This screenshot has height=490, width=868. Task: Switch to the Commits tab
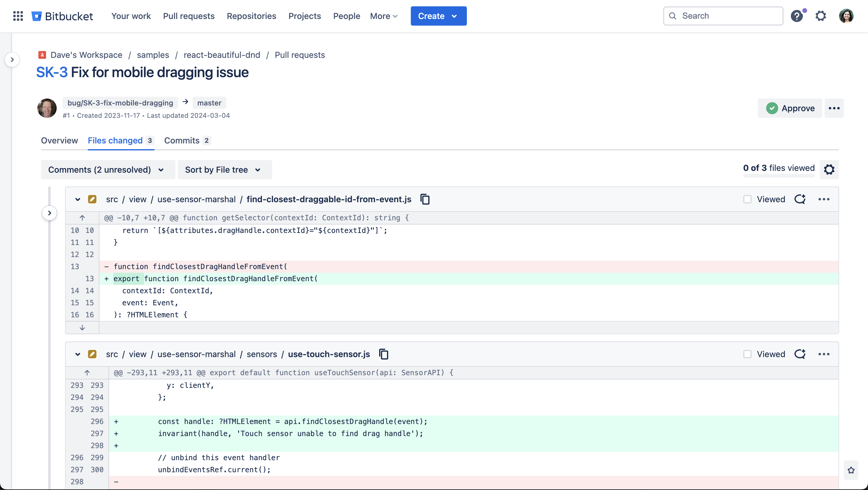[182, 140]
